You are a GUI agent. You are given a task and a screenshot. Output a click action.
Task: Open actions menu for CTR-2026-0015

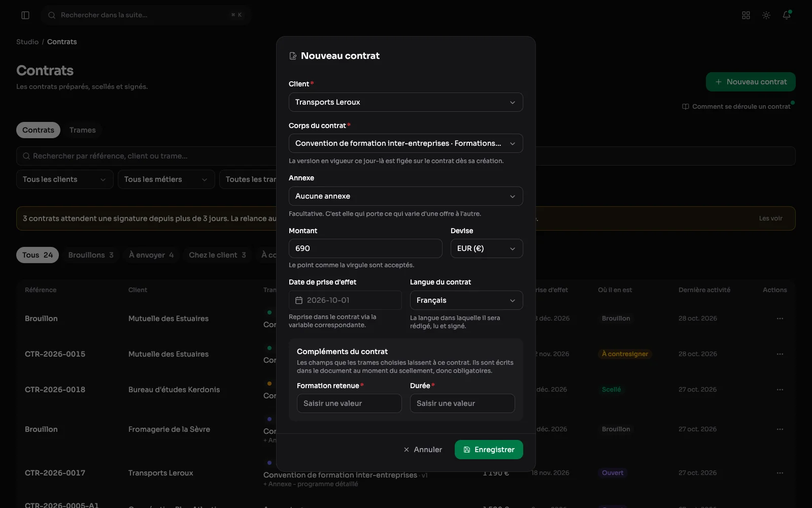(780, 354)
